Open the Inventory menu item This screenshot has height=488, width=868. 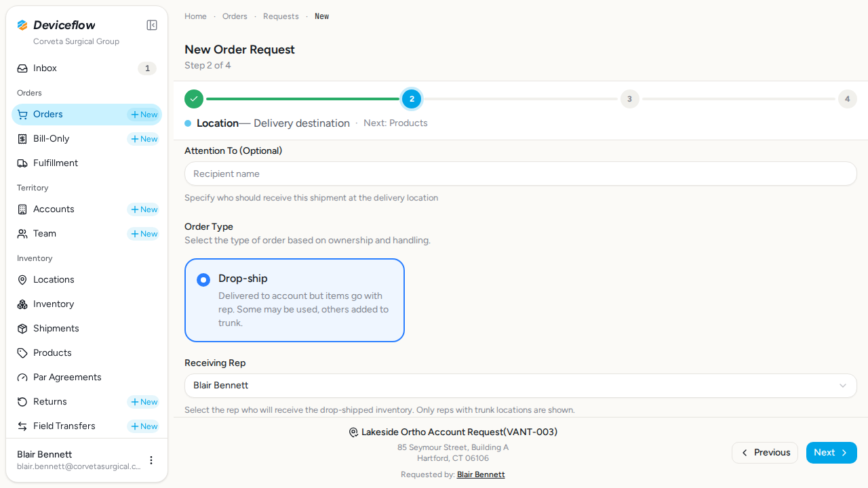[x=54, y=304]
